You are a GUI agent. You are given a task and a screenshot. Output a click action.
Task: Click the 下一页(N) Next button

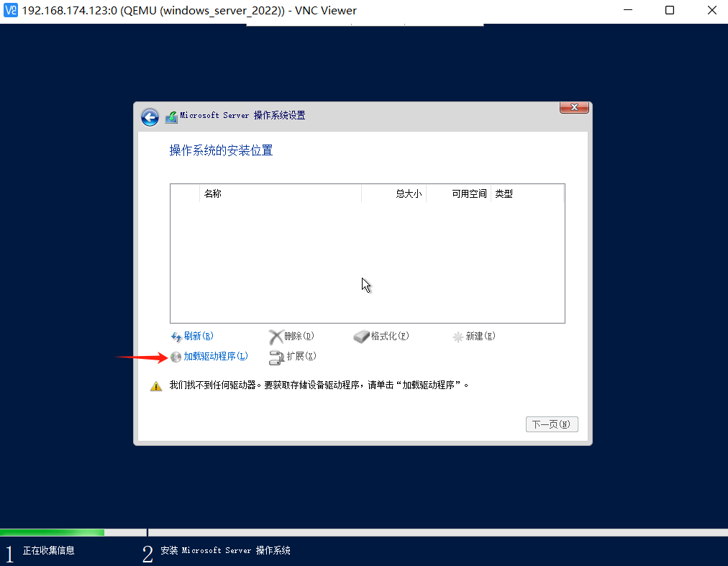pyautogui.click(x=552, y=424)
